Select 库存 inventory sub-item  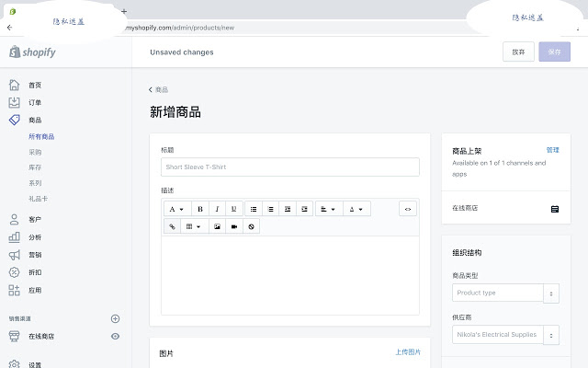(35, 167)
